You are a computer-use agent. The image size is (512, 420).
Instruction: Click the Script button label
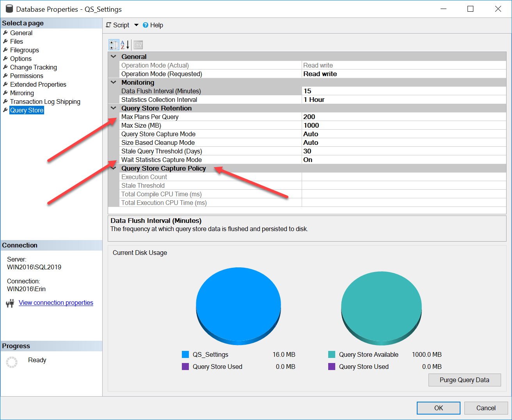(121, 25)
